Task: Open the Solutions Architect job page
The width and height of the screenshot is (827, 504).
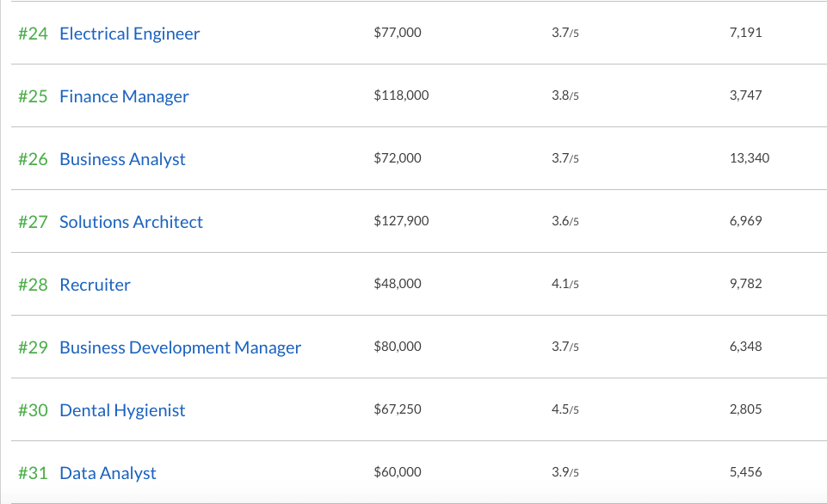Action: click(131, 222)
